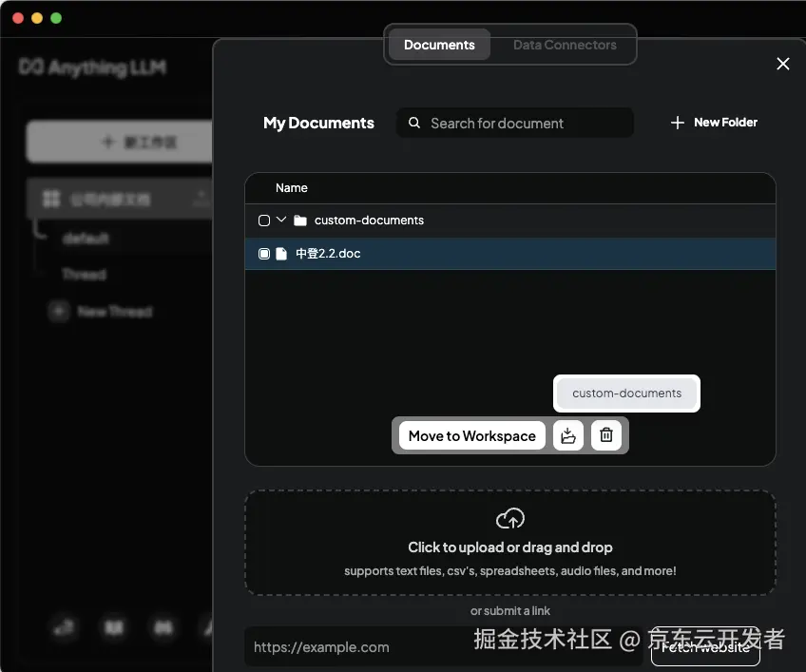
Task: Click the move-to-folder icon button
Action: pyautogui.click(x=568, y=435)
